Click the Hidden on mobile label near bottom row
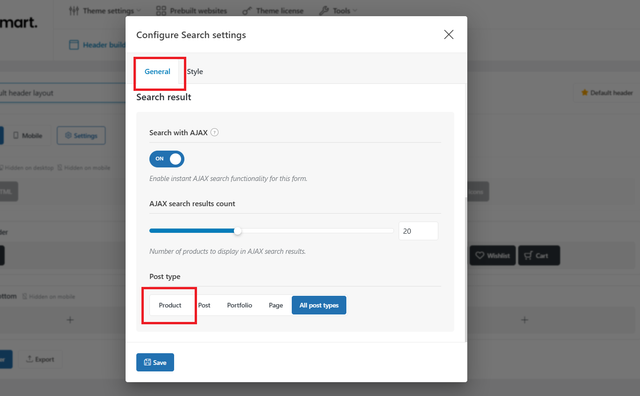 tap(49, 296)
